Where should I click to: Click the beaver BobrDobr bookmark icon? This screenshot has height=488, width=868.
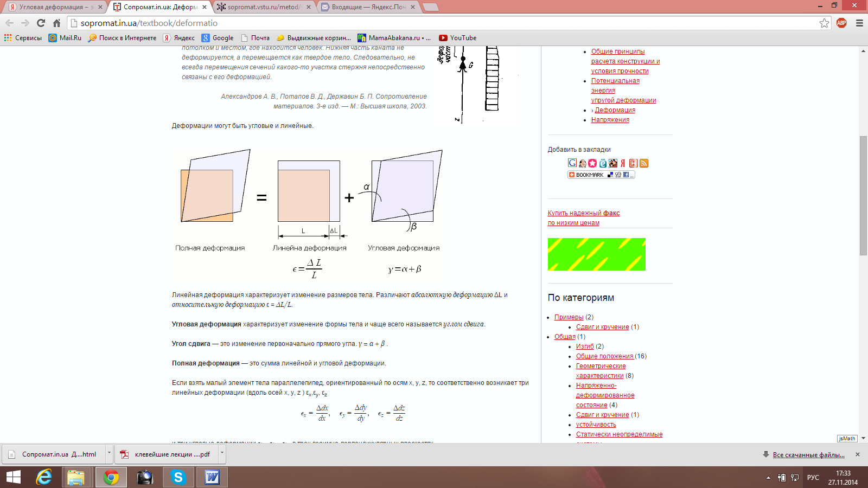(613, 163)
